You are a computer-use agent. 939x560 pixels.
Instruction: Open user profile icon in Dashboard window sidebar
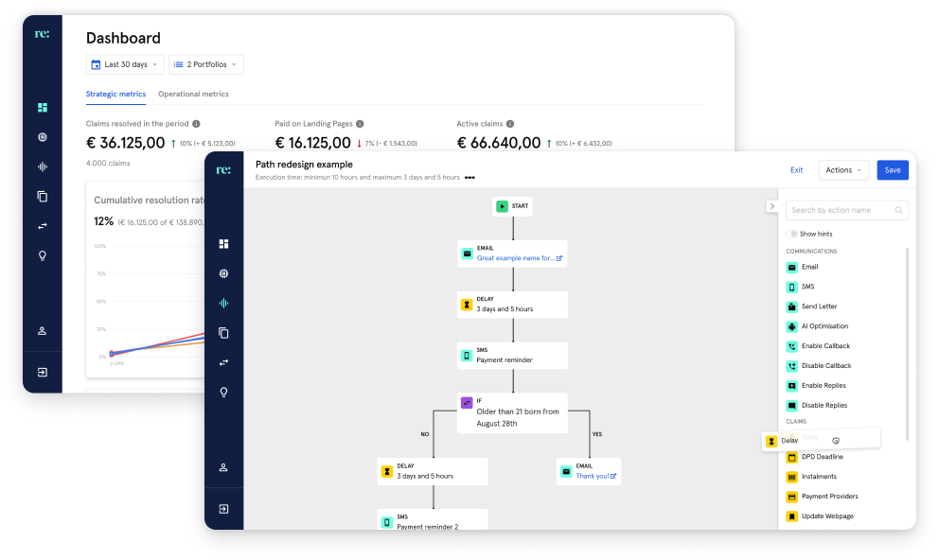(x=43, y=331)
